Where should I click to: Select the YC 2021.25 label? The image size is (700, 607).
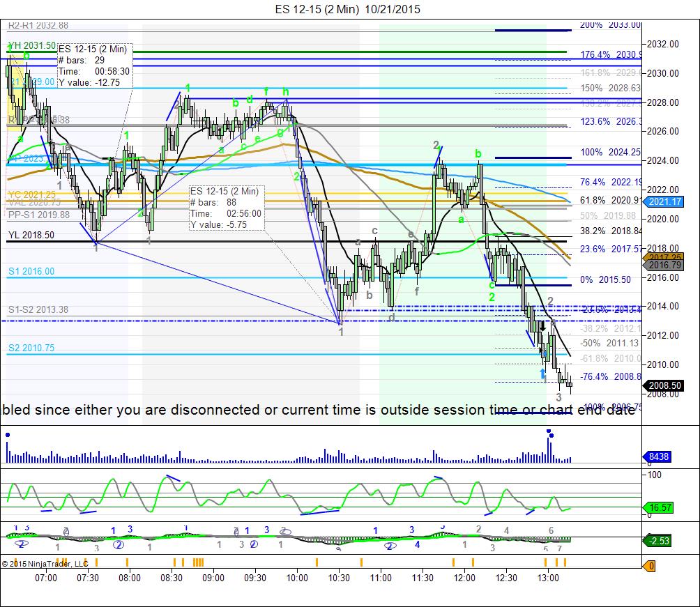32,194
